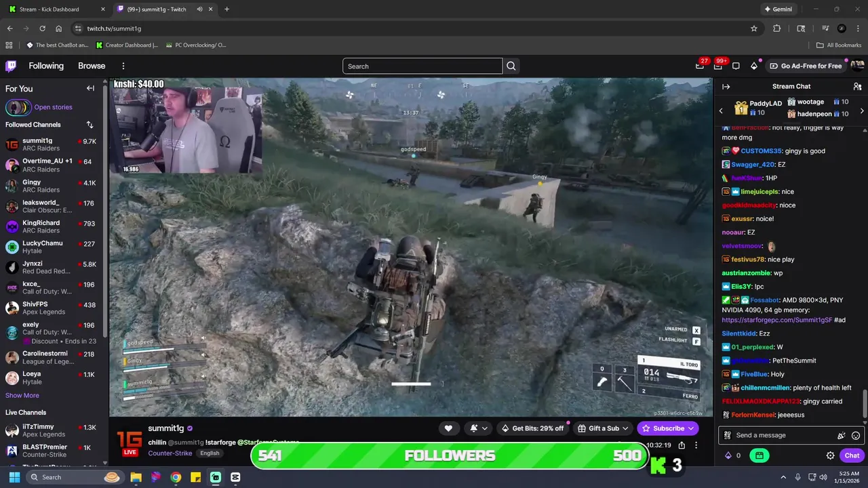
Task: Click the English language tag
Action: (210, 453)
